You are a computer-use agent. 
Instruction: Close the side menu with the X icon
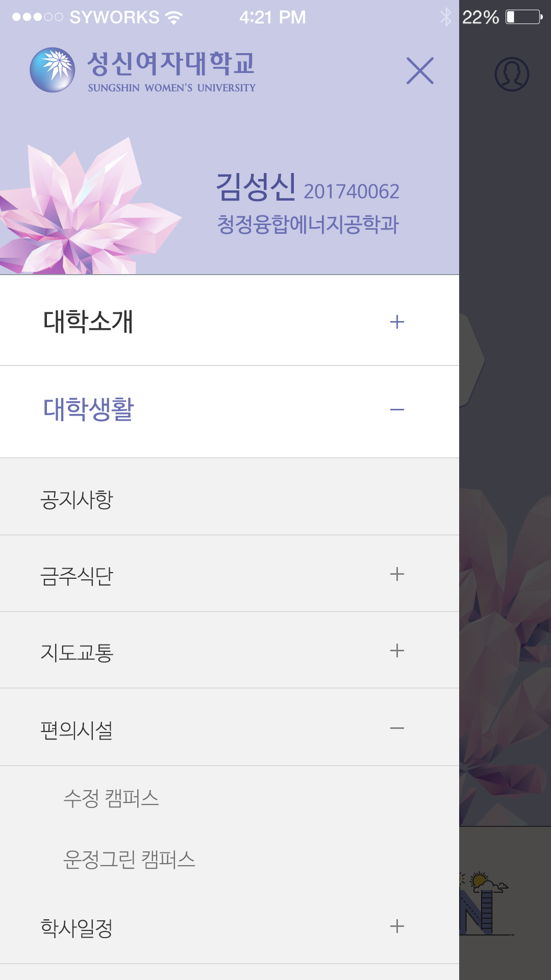click(420, 71)
